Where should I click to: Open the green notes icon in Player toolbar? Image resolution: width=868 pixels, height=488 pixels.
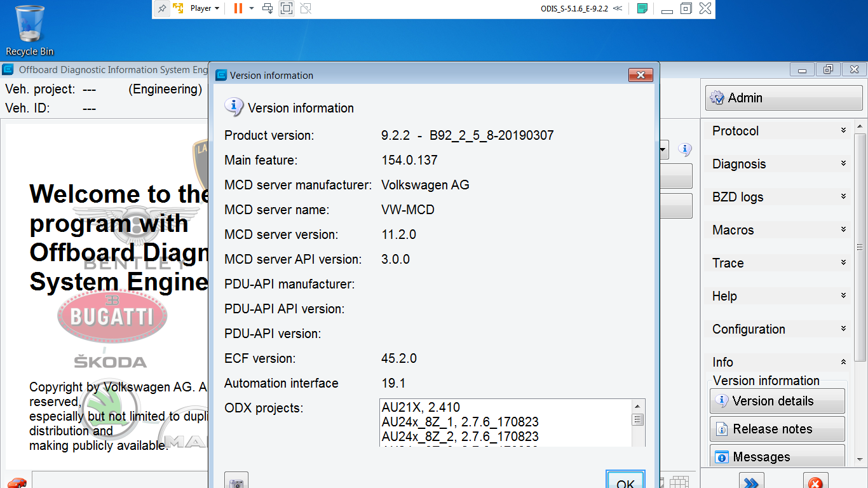pos(642,8)
